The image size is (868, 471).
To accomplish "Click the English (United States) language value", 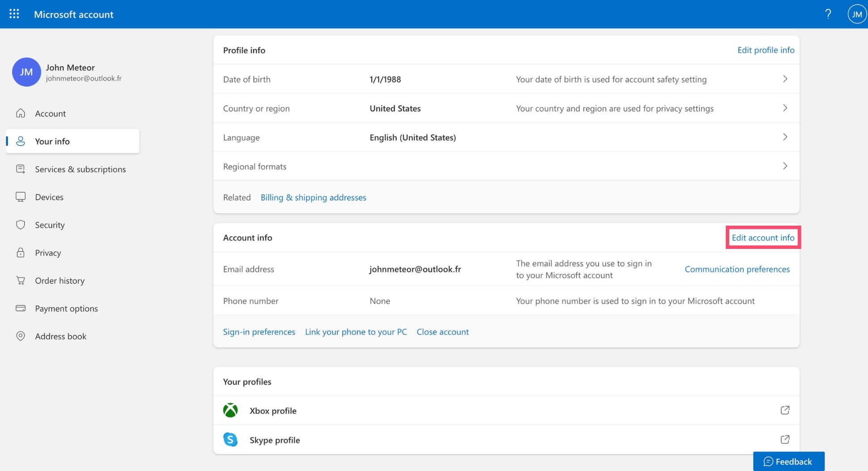I will (x=412, y=138).
